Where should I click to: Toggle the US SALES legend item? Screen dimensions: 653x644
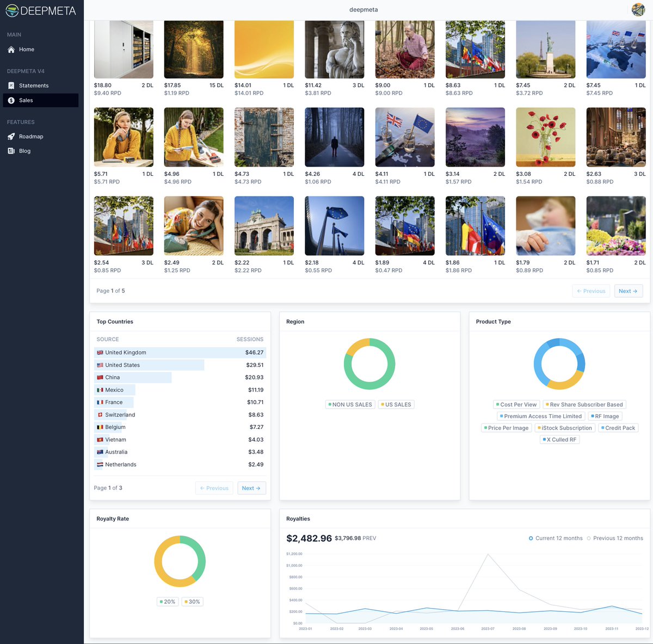point(396,404)
